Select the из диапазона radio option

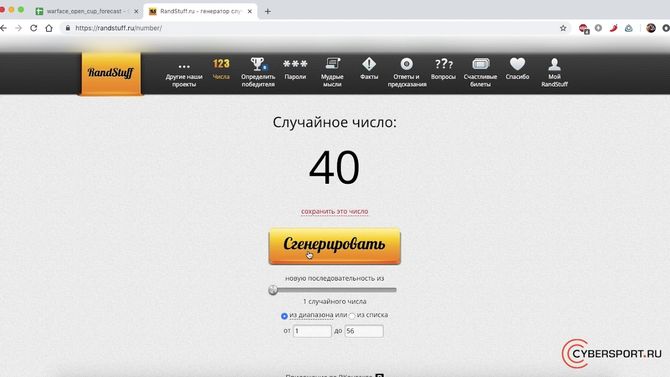coord(284,316)
